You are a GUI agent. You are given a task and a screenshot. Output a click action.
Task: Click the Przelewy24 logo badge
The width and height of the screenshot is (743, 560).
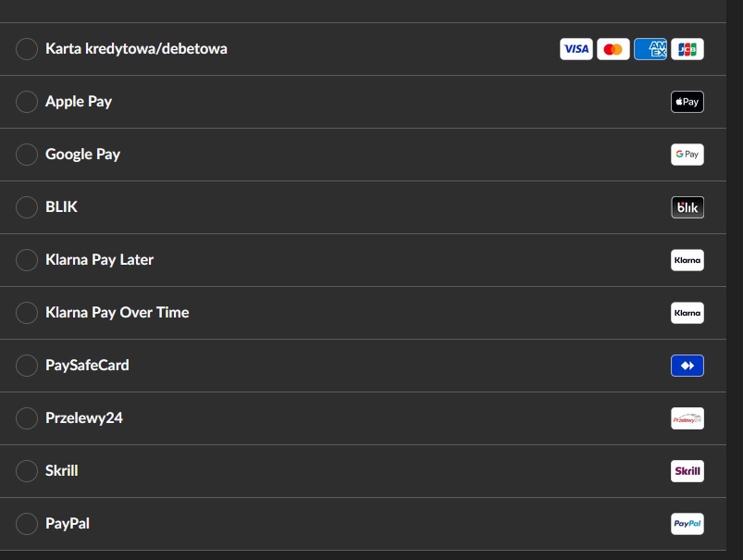[687, 418]
